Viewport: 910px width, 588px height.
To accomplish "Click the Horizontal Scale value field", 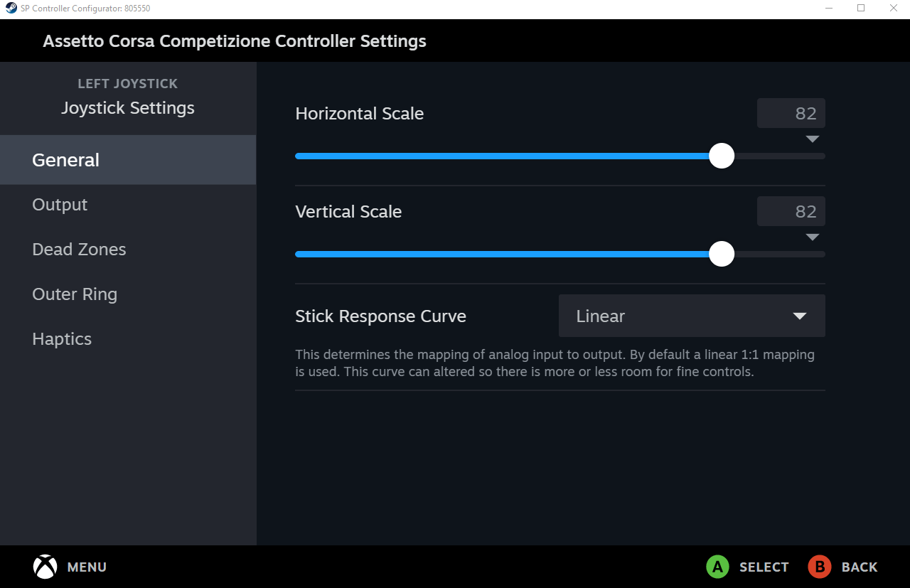I will click(791, 113).
